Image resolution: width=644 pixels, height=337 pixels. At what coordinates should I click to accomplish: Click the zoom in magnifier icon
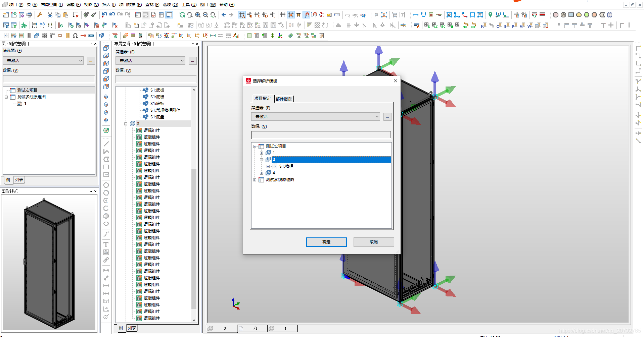click(x=198, y=15)
